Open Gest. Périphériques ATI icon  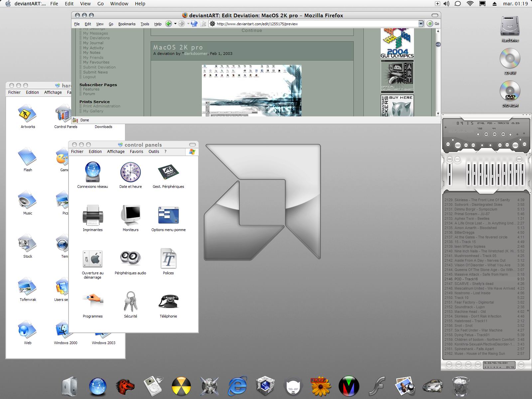(x=168, y=172)
